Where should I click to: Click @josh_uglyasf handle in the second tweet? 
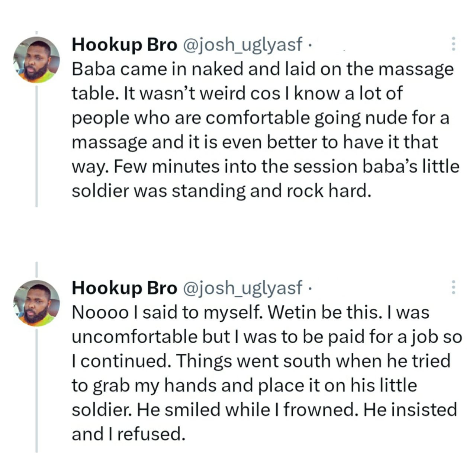point(242,288)
